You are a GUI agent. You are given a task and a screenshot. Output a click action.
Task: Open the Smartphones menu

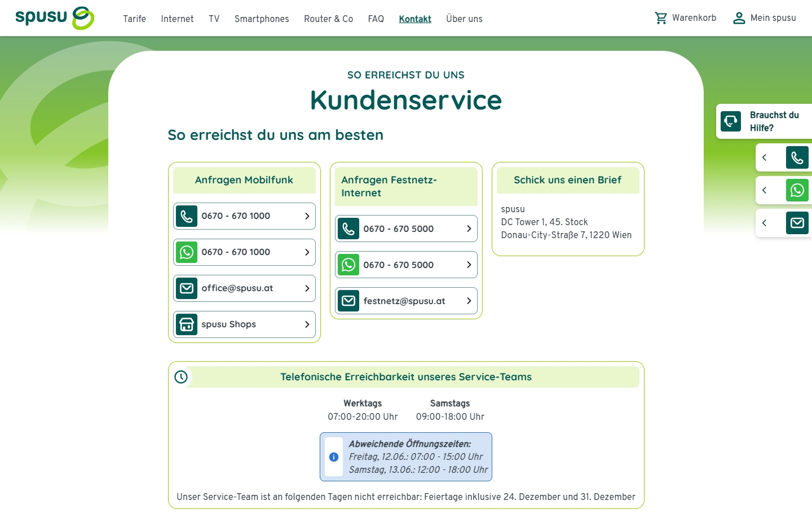coord(262,19)
